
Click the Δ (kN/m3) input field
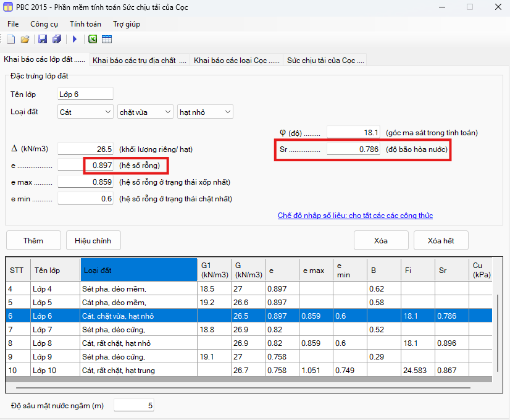coord(86,149)
